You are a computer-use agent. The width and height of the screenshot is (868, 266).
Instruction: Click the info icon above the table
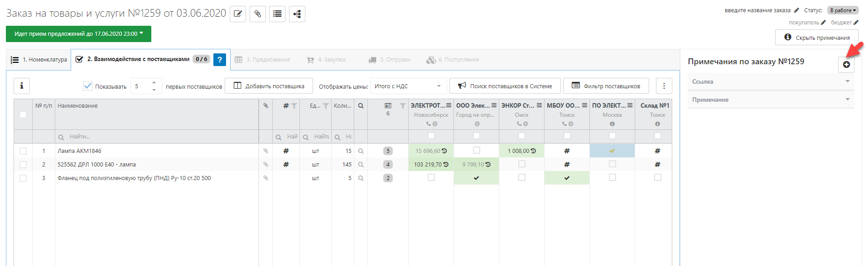coord(22,86)
